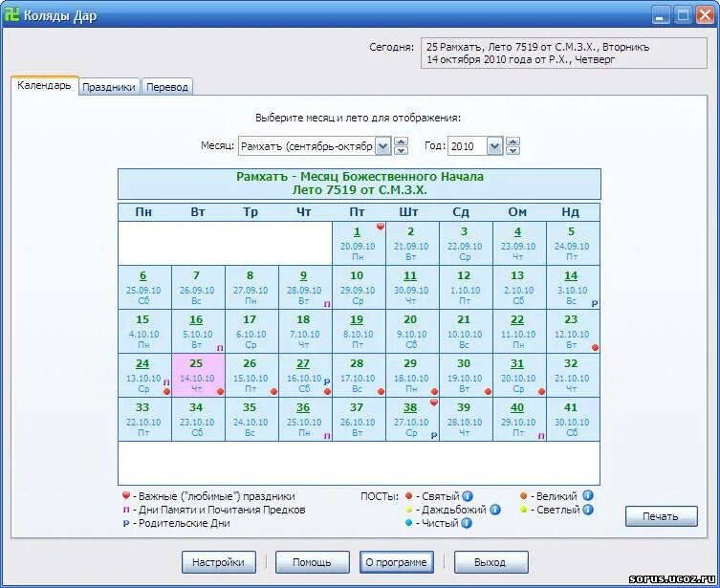Increase month with up spinner arrow

pos(401,142)
